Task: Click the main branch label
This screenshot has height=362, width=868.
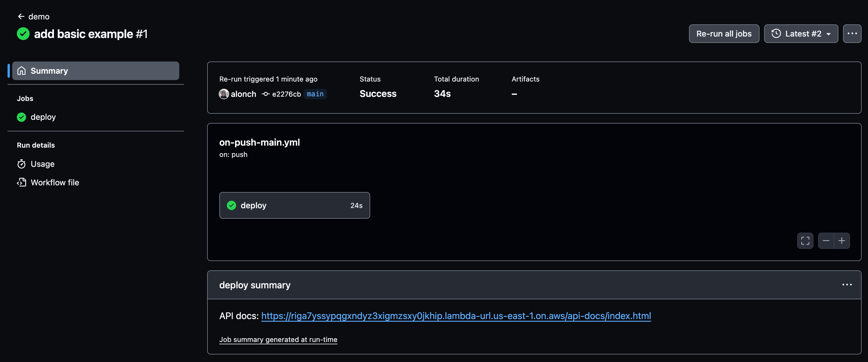Action: [315, 94]
